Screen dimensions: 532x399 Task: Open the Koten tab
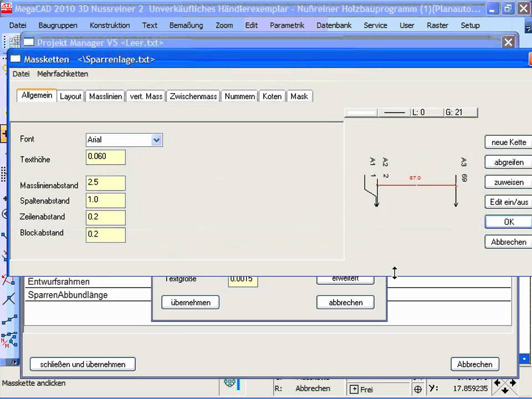[x=272, y=96]
